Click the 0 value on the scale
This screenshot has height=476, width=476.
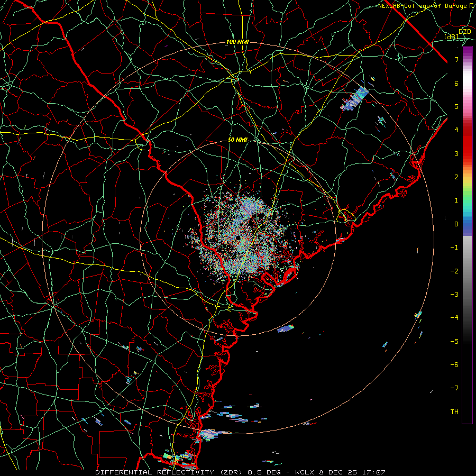pyautogui.click(x=456, y=224)
